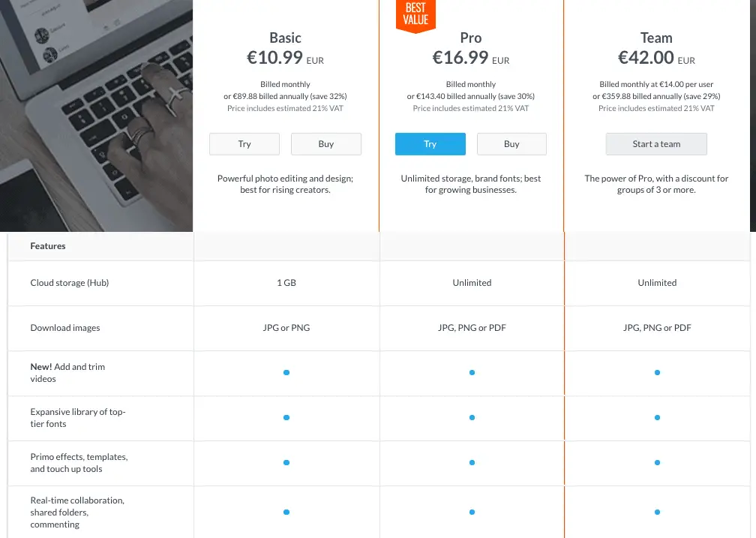Click the Pro dot for Add and trim videos

(472, 372)
